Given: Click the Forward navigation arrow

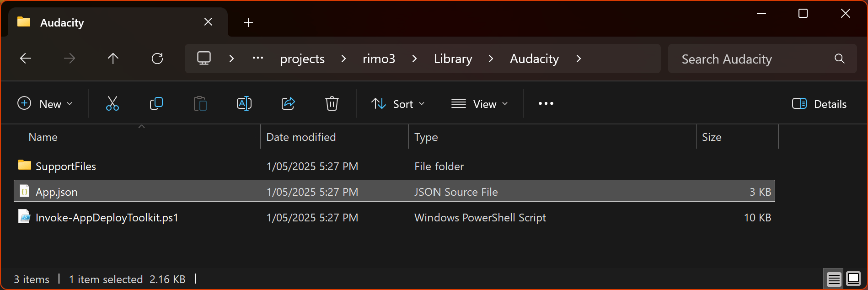Looking at the screenshot, I should tap(70, 58).
